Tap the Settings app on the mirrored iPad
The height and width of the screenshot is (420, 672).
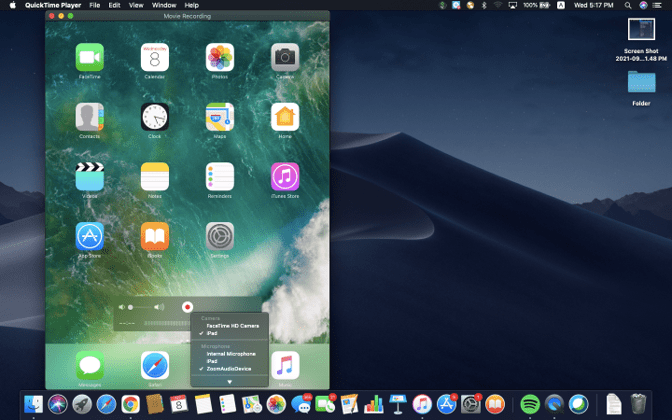click(x=220, y=236)
